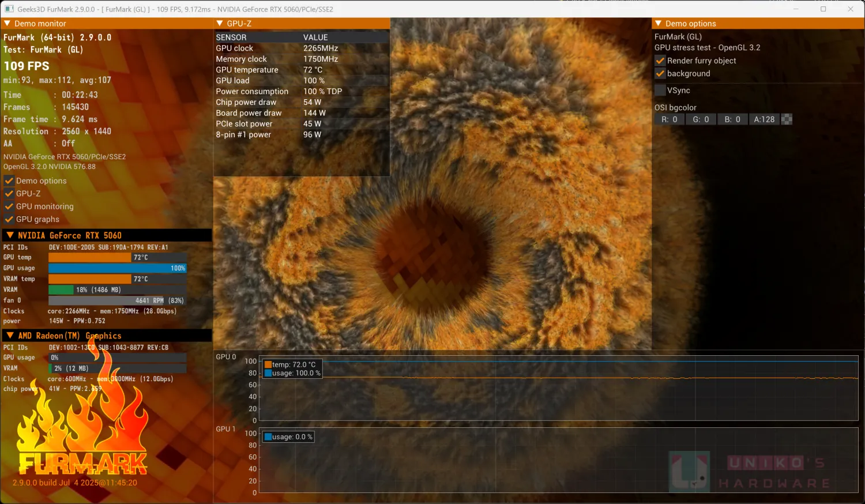Click the NVIDIA VRAM temp bar
865x504 pixels.
(x=117, y=279)
